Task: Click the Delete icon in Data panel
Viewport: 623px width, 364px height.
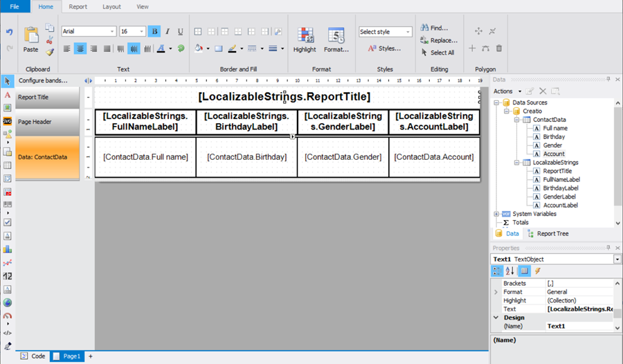Action: point(543,91)
